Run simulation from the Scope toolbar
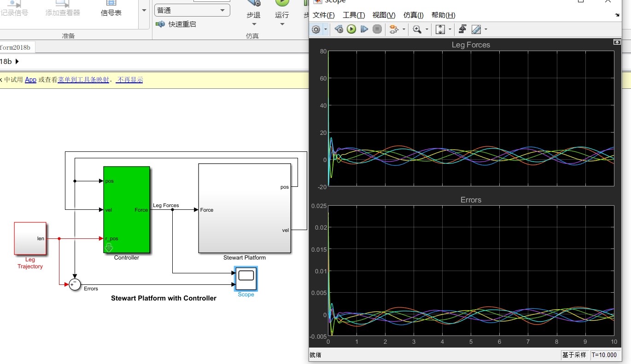631x364 pixels. click(x=351, y=29)
